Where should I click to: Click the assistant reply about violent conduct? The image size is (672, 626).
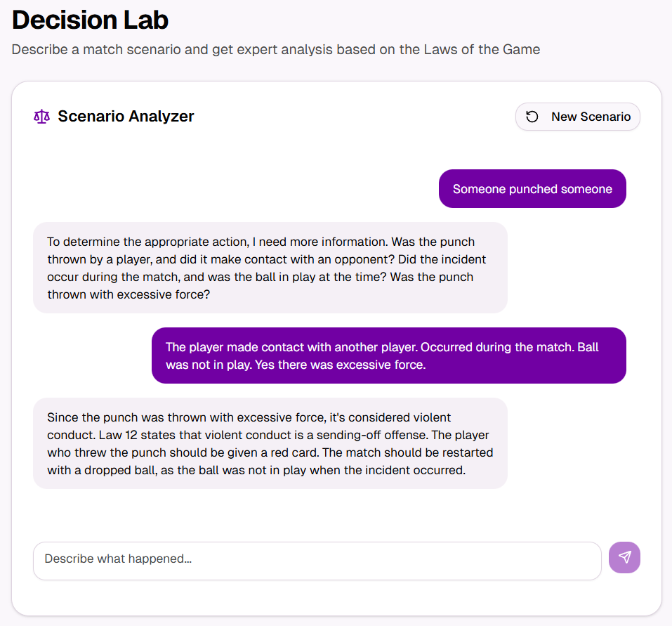pyautogui.click(x=270, y=443)
